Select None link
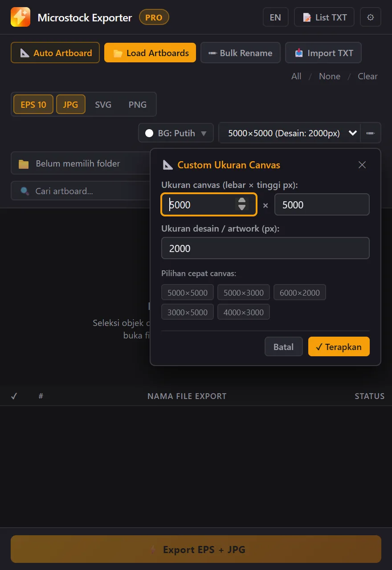The image size is (392, 570). [330, 76]
